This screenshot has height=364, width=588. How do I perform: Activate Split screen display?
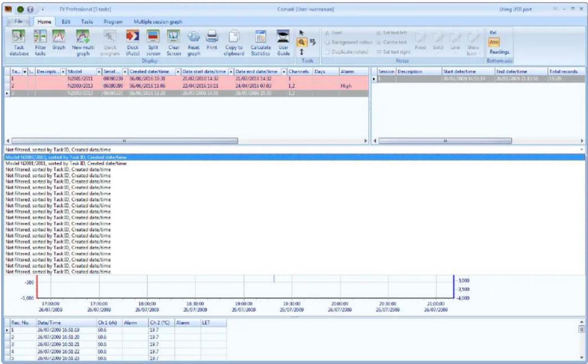[153, 43]
